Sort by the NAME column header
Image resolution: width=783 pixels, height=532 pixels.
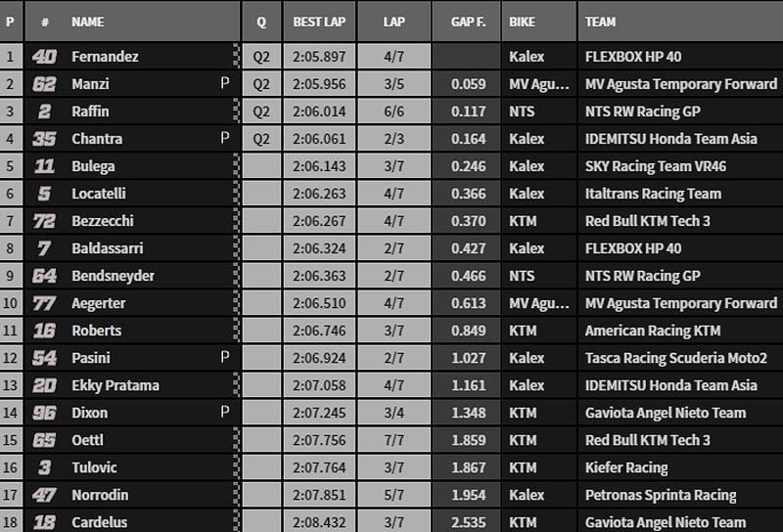tap(88, 22)
